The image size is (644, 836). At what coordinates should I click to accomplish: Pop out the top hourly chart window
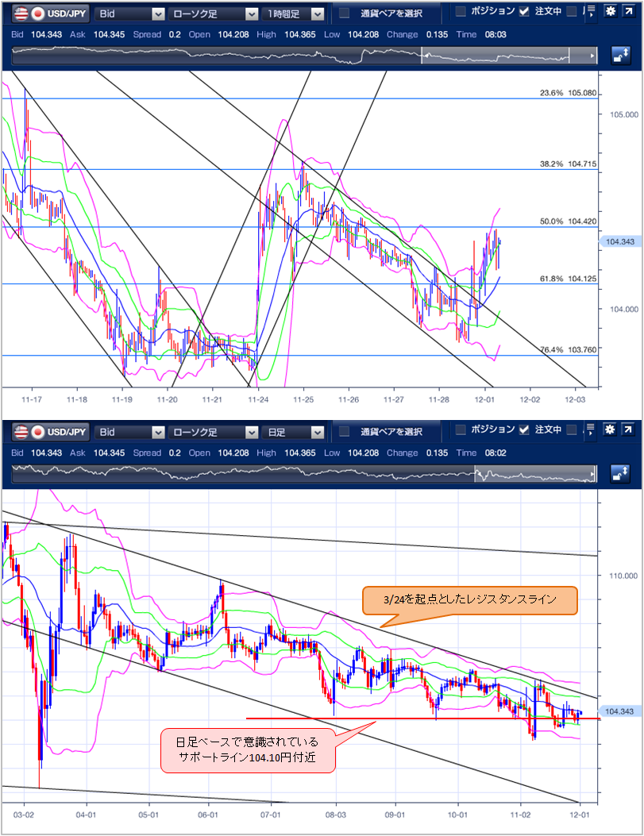[x=628, y=13]
